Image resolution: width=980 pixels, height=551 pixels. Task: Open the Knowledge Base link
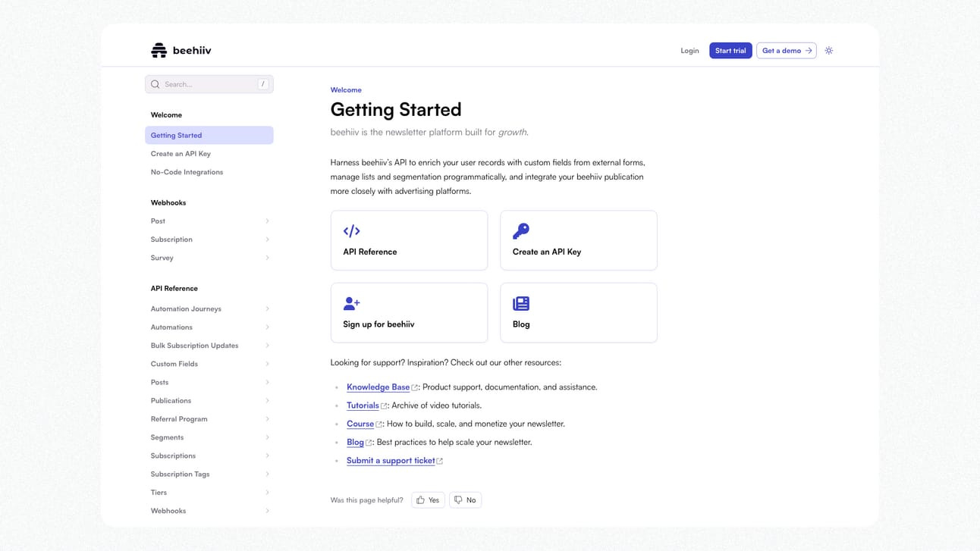click(x=378, y=387)
